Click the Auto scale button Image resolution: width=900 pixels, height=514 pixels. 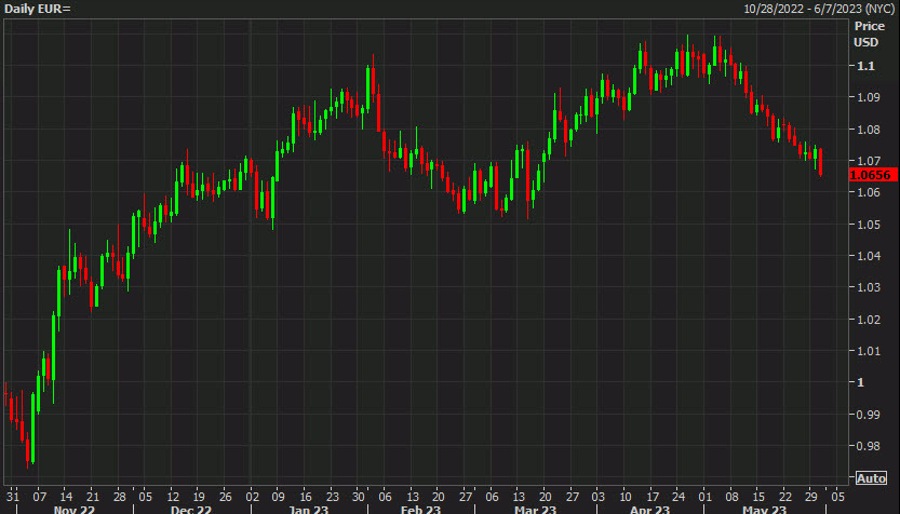pyautogui.click(x=871, y=478)
